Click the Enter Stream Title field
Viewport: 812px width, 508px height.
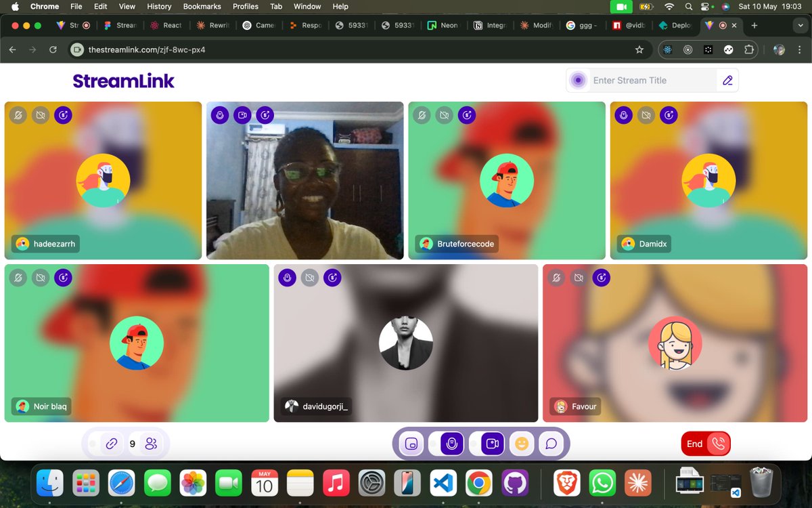point(652,80)
